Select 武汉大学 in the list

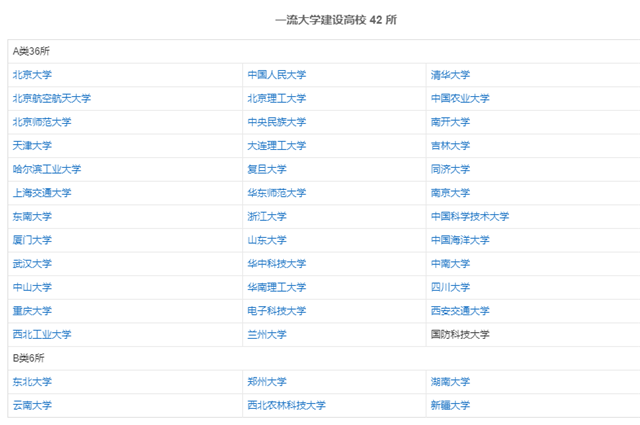pos(32,264)
